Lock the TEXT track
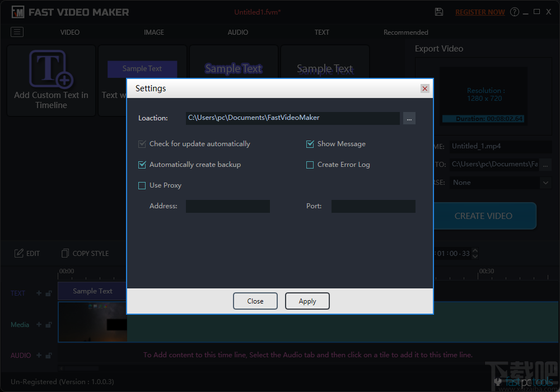The image size is (560, 392). click(x=48, y=292)
